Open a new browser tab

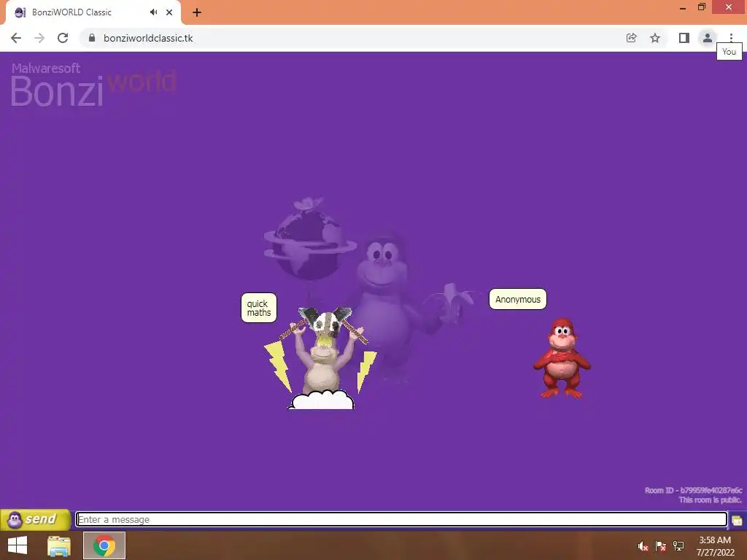(x=197, y=12)
